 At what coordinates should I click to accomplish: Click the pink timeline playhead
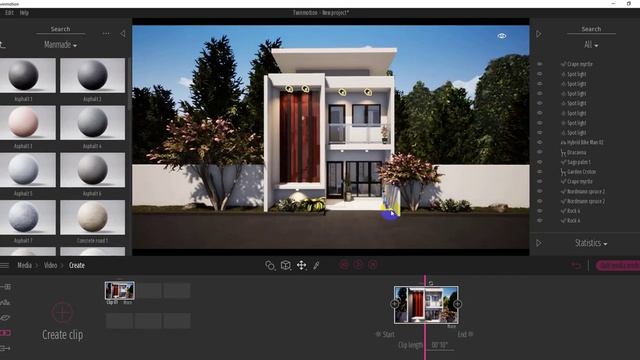click(x=425, y=318)
